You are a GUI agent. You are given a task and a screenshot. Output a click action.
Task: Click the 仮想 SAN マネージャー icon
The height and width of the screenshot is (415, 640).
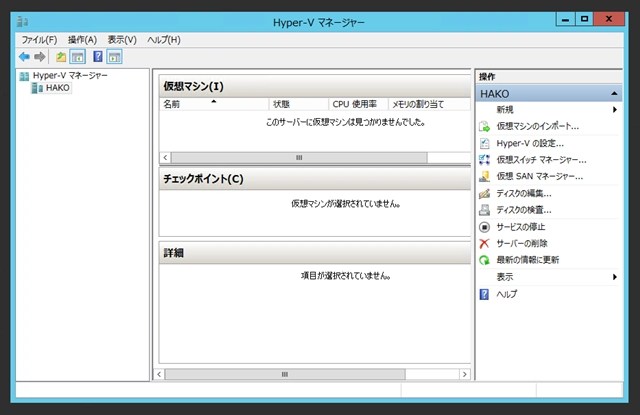pyautogui.click(x=484, y=176)
